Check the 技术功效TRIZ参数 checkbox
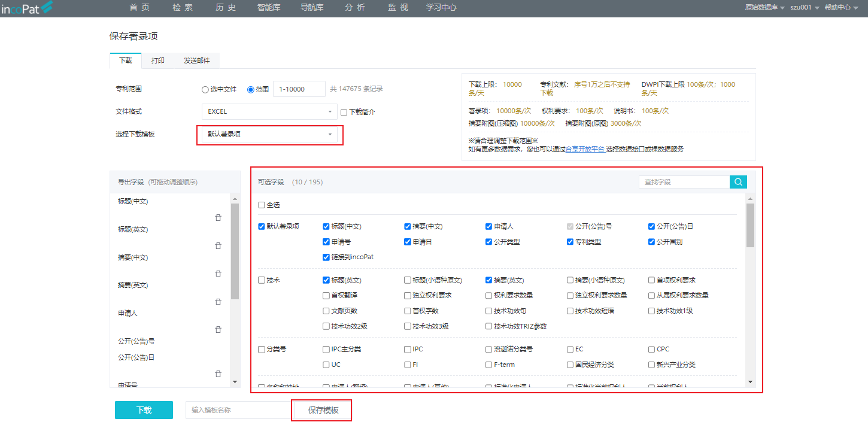Image resolution: width=868 pixels, height=425 pixels. tap(489, 326)
